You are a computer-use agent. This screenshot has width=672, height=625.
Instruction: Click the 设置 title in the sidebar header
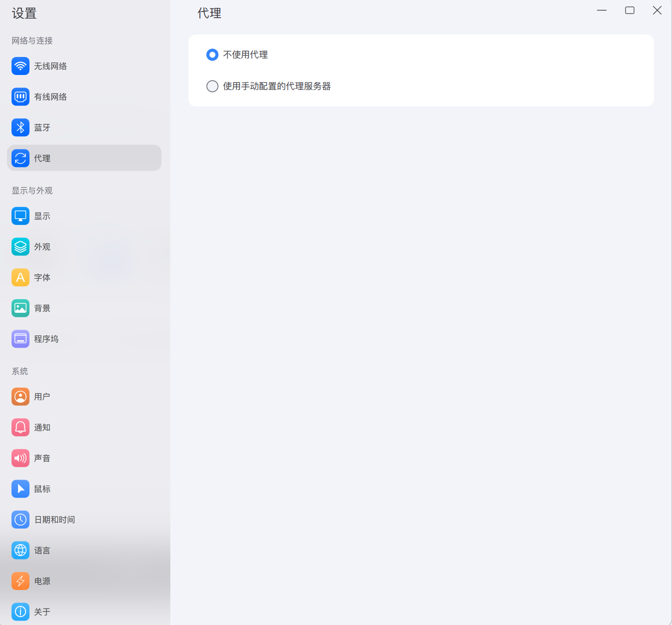tap(23, 13)
